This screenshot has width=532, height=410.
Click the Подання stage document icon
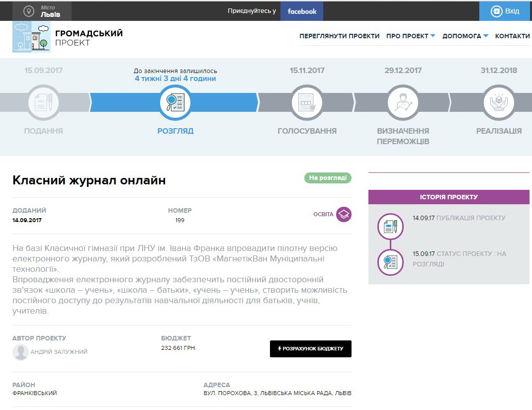tap(43, 102)
